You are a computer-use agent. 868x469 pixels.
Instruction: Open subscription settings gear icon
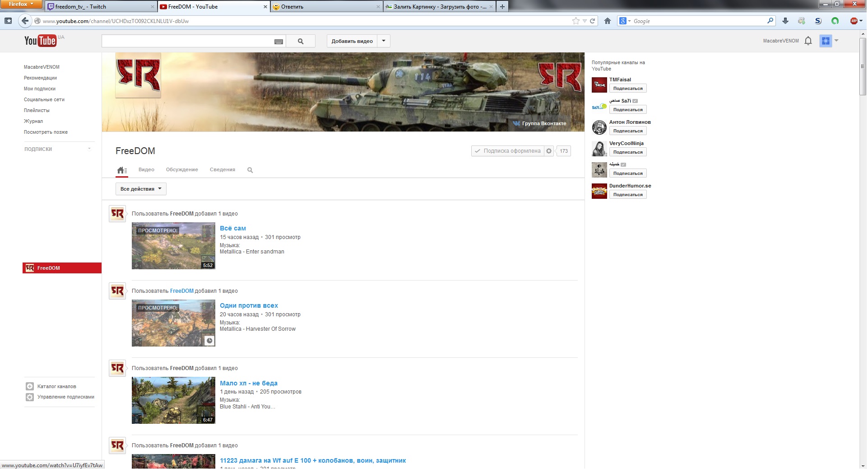tap(549, 151)
